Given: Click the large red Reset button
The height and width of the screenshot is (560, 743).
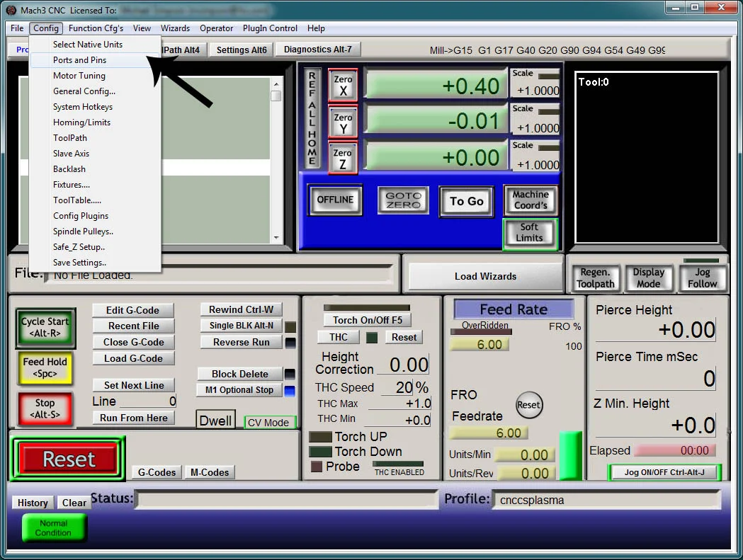Looking at the screenshot, I should (69, 459).
